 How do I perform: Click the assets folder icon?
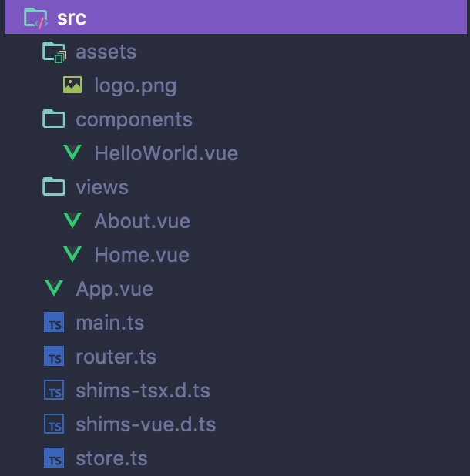tap(54, 52)
